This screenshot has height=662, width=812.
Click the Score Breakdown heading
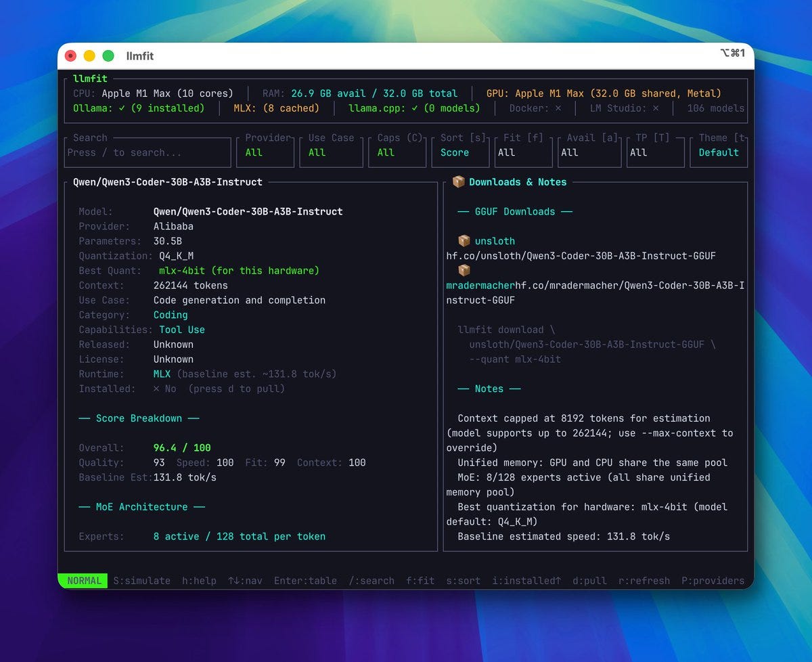pyautogui.click(x=139, y=418)
